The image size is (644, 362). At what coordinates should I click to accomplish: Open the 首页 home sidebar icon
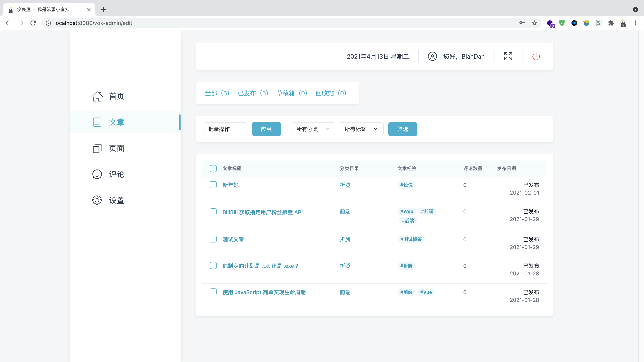[x=97, y=96]
